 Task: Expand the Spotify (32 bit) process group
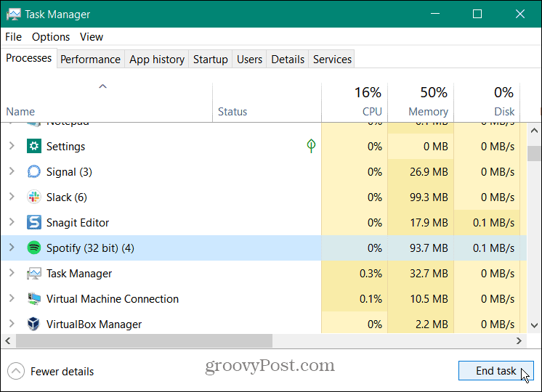point(12,248)
